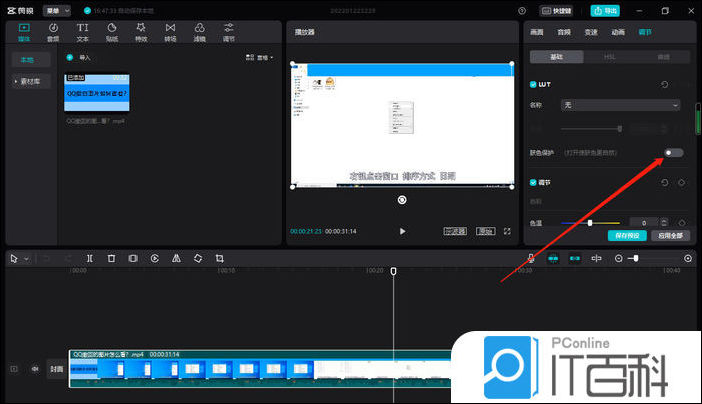Open the 转场 (Transitions) panel icon
The height and width of the screenshot is (404, 702).
(170, 31)
